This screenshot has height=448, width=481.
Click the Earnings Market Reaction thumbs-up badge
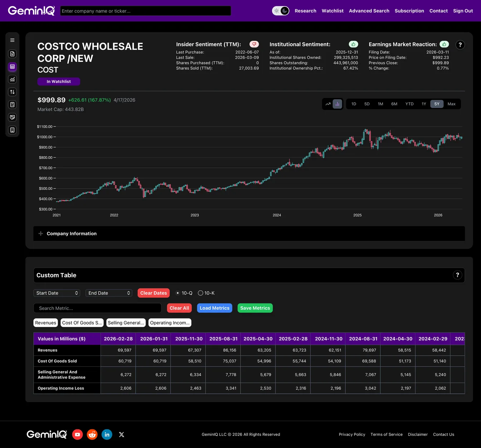coord(444,44)
